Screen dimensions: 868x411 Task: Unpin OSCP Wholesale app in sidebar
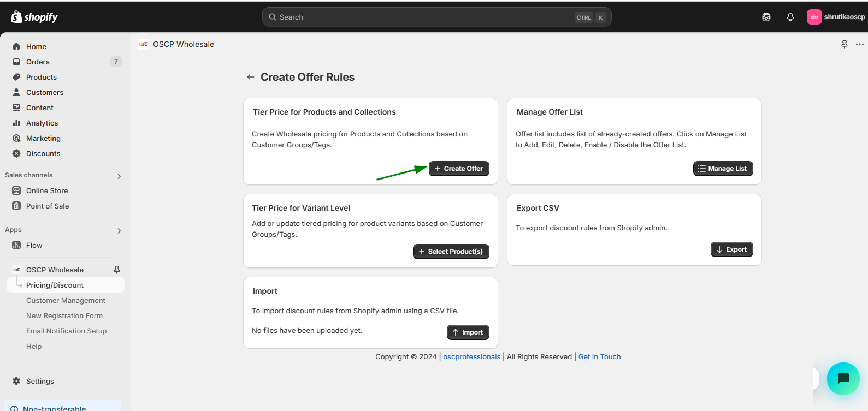[x=116, y=270]
